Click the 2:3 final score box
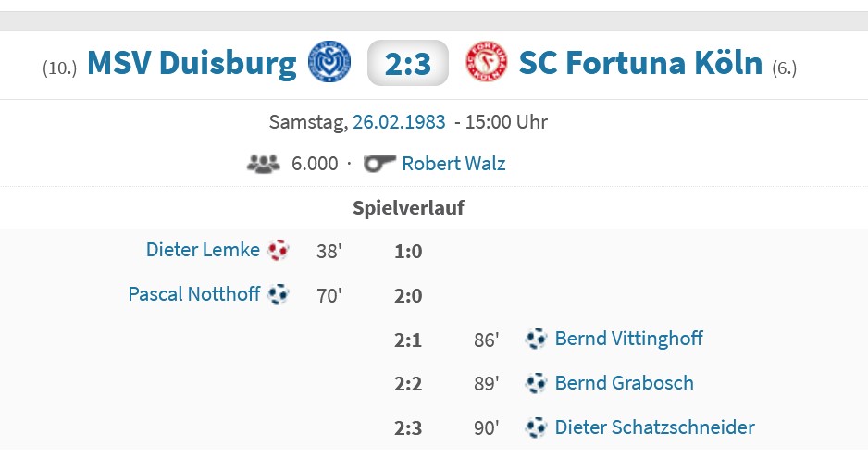Viewport: 868px width, 458px height. click(408, 63)
